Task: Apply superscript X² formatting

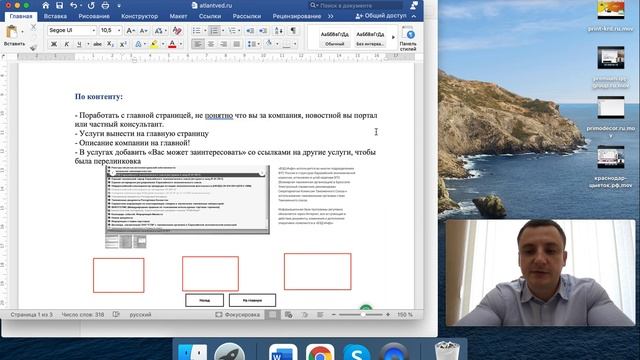Action: [123, 44]
